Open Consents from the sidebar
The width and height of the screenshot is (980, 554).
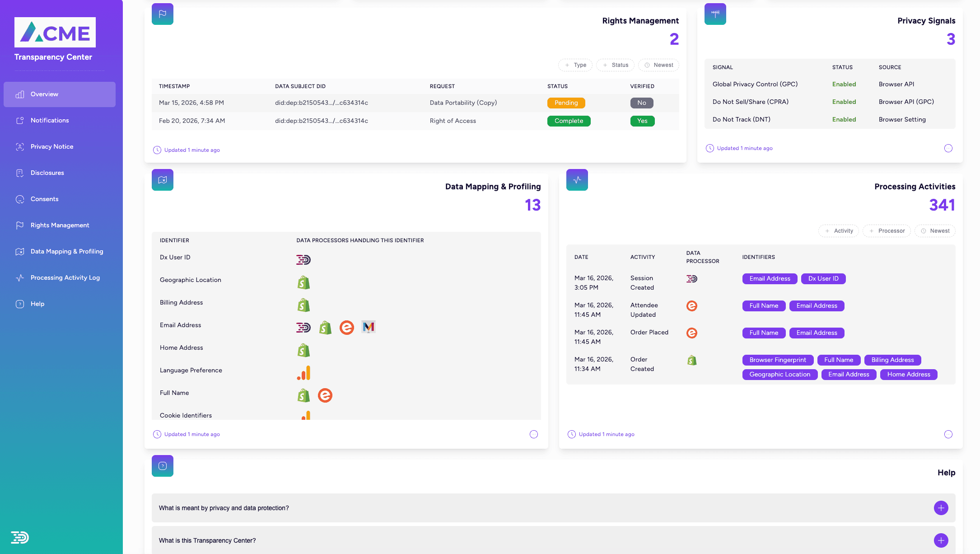(x=44, y=199)
